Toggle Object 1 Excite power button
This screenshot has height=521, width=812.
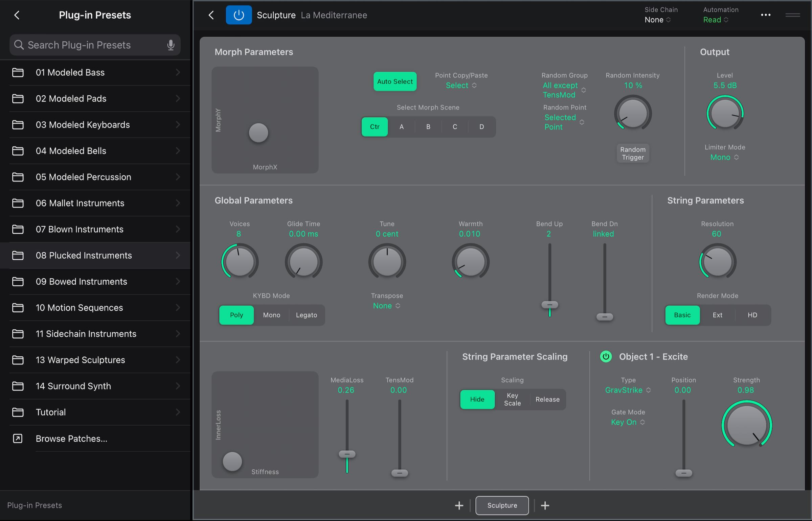[606, 357]
